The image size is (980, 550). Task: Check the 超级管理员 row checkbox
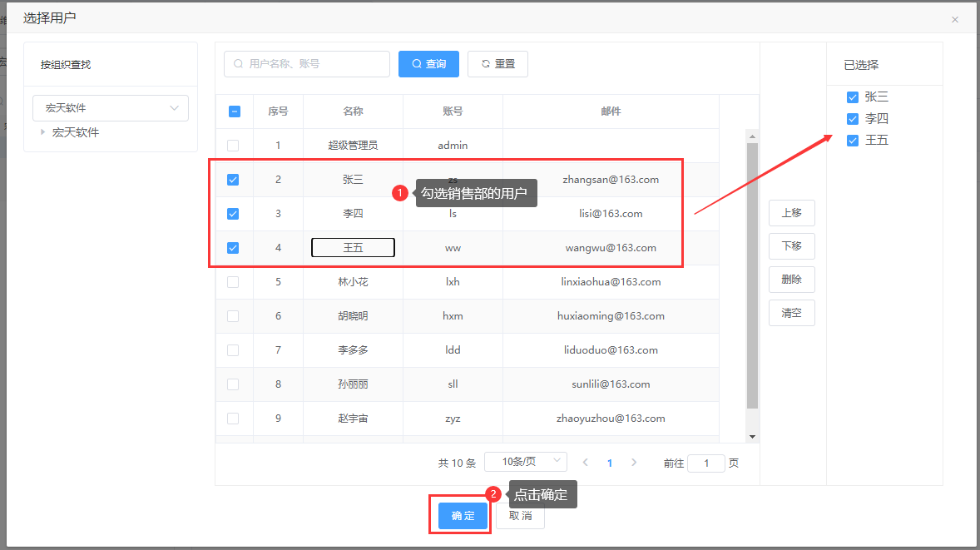tap(233, 146)
